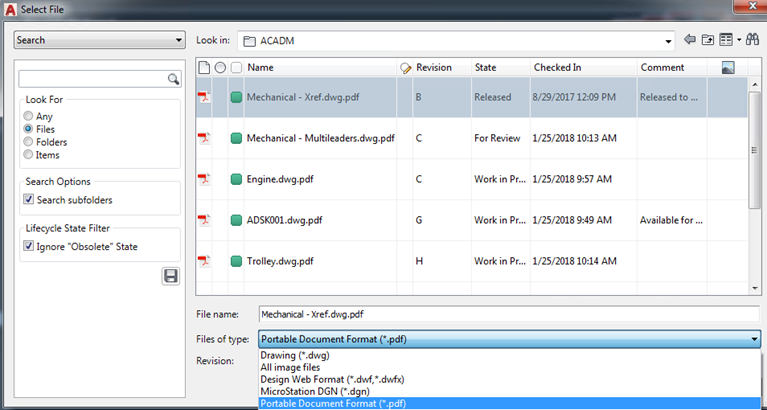Click PDF icon of Engine.dwg.pdf
The width and height of the screenshot is (767, 410).
[203, 179]
